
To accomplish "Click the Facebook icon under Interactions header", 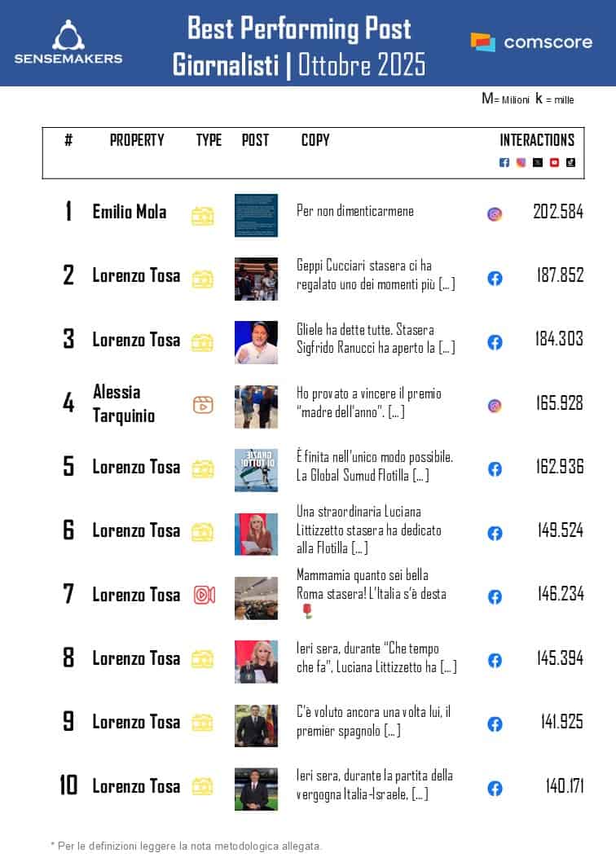I will click(x=504, y=162).
